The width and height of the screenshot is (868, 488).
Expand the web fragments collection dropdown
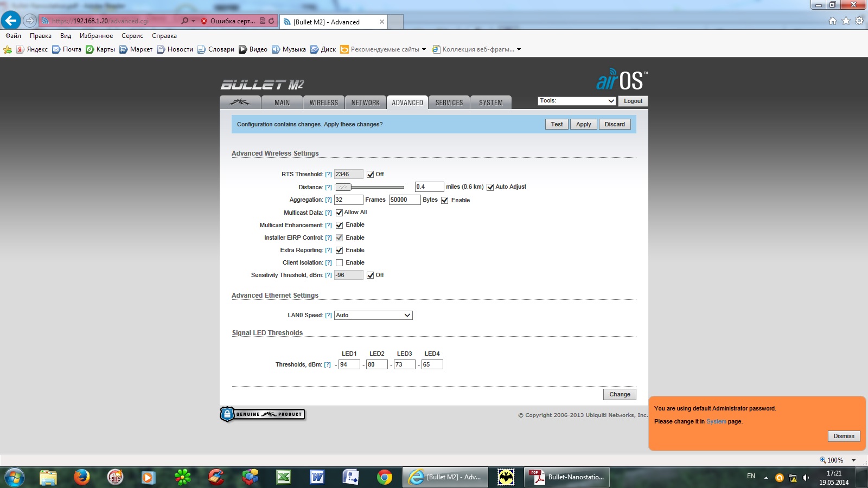pos(519,49)
